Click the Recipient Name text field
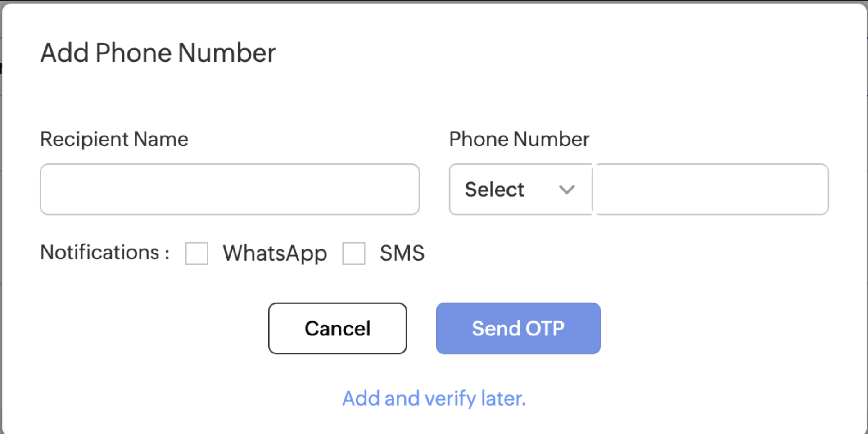Viewport: 868px width, 434px height. 230,189
